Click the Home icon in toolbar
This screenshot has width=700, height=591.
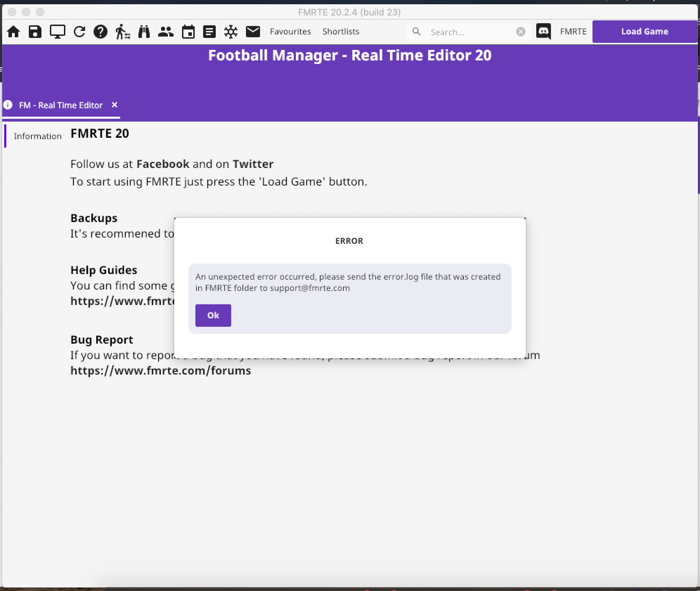[x=13, y=32]
